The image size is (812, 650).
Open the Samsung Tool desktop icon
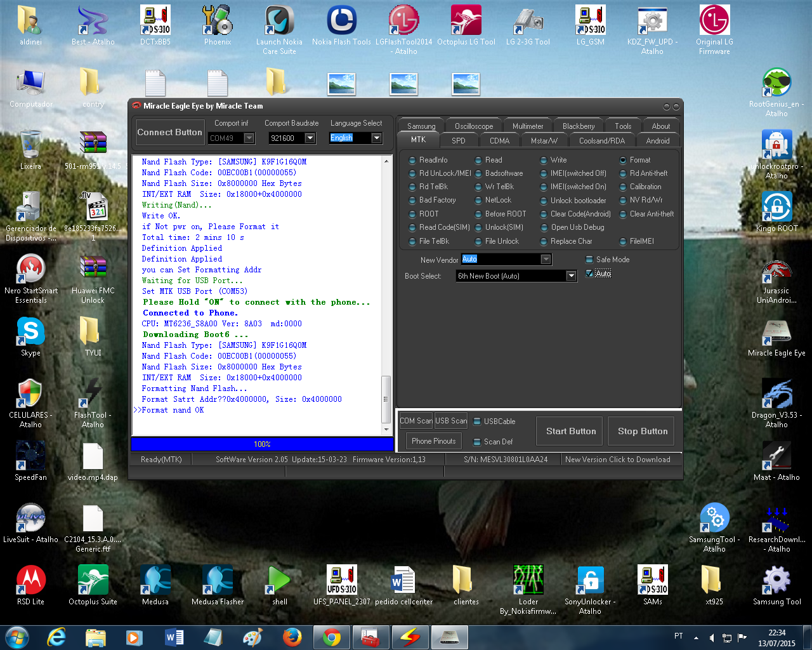776,580
